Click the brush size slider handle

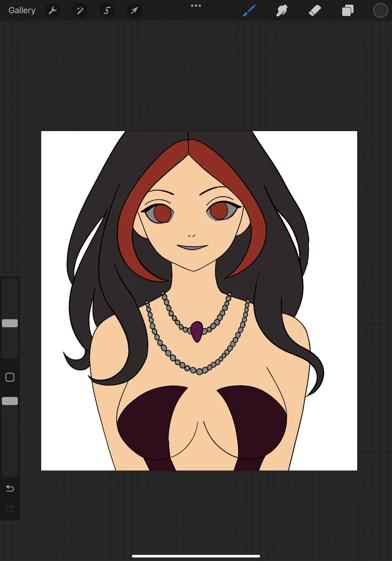coord(10,323)
